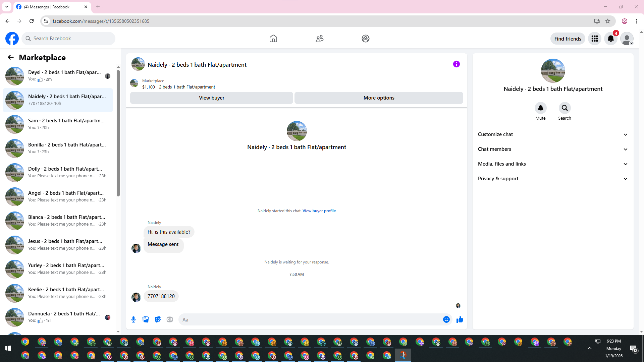Open the Facebook apps grid menu
Viewport: 644px width, 362px height.
pos(595,39)
